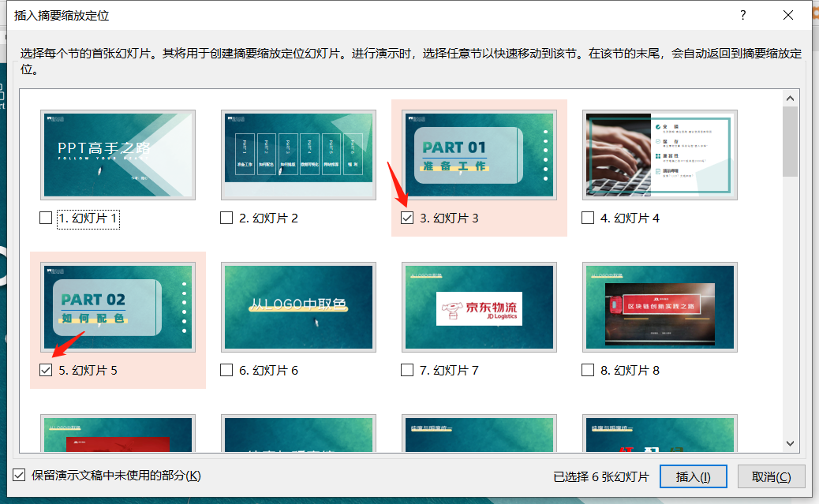Uncheck the box for 幻灯片 5
The image size is (819, 504).
click(46, 370)
